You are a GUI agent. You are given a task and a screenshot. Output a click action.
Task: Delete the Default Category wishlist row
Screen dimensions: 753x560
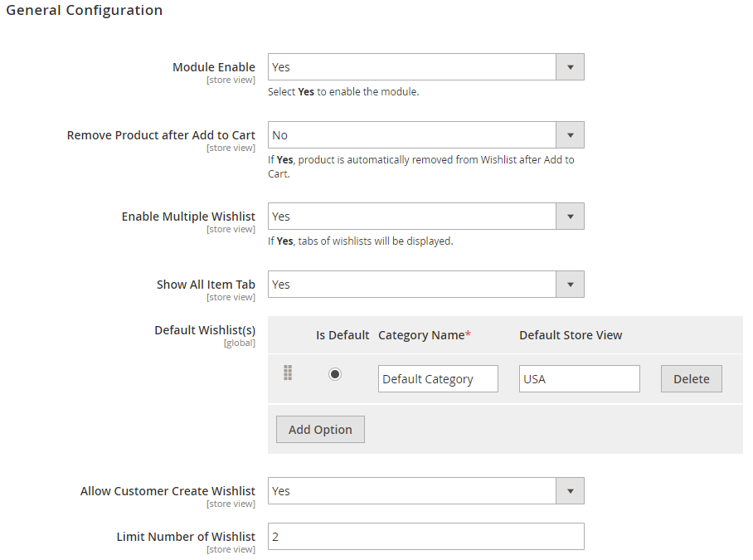coord(691,379)
